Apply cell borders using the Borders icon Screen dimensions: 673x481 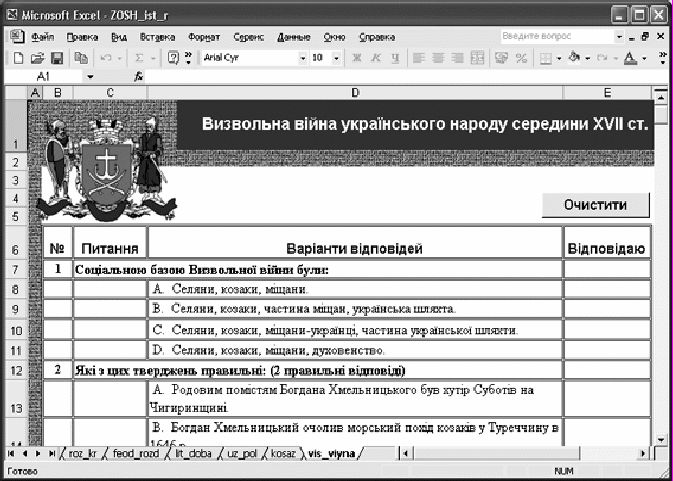click(x=546, y=58)
